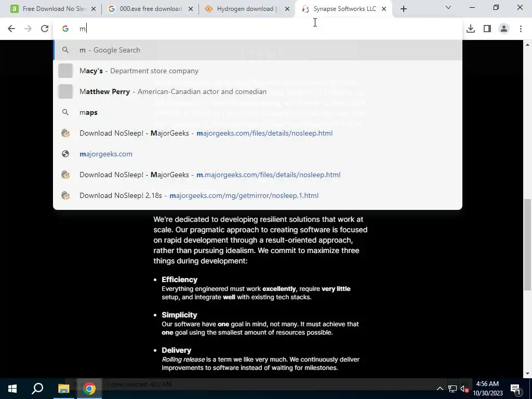
Task: Click the forward navigation arrow
Action: 28,29
